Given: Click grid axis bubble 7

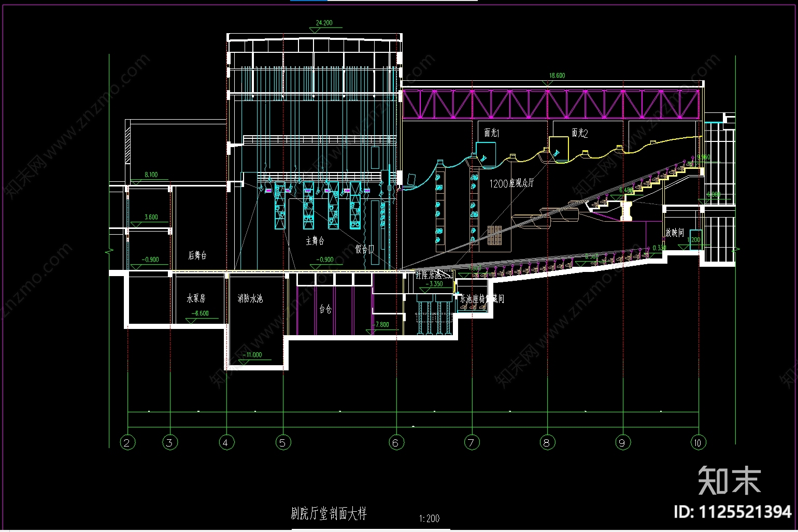Looking at the screenshot, I should click(471, 442).
